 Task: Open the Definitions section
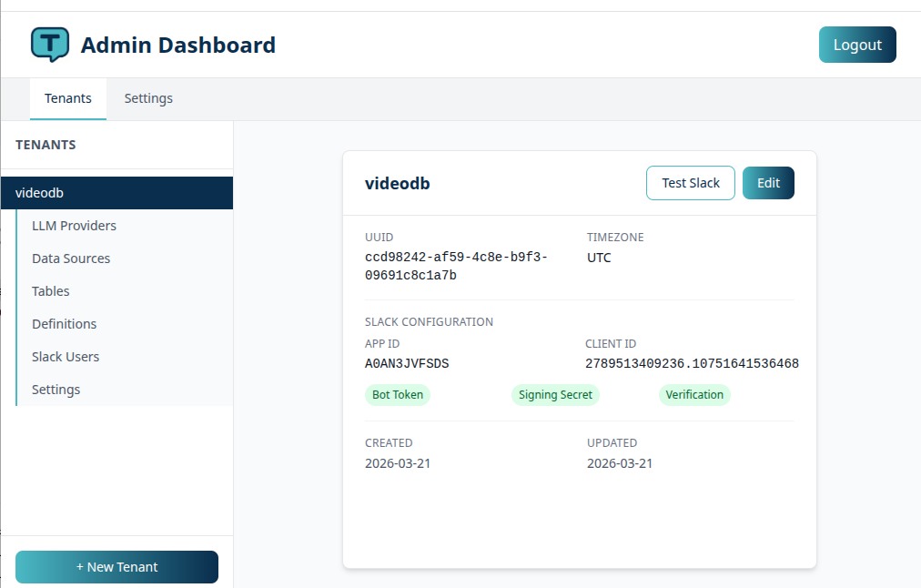[x=64, y=323]
